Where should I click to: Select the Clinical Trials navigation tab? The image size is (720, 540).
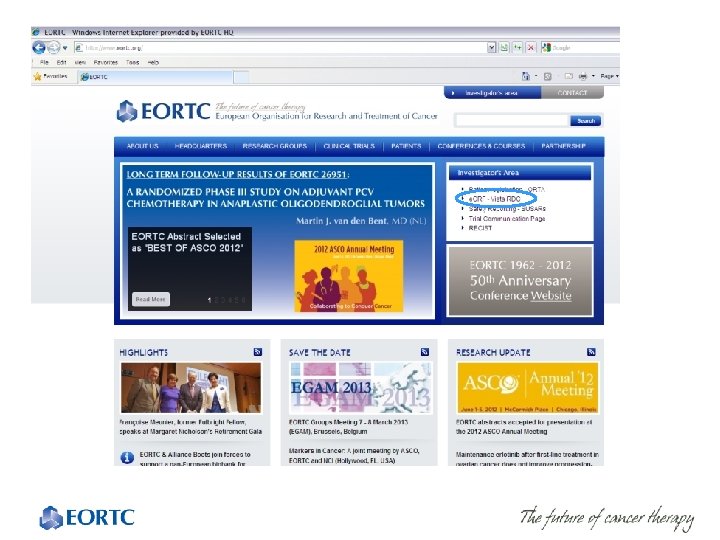coord(349,146)
